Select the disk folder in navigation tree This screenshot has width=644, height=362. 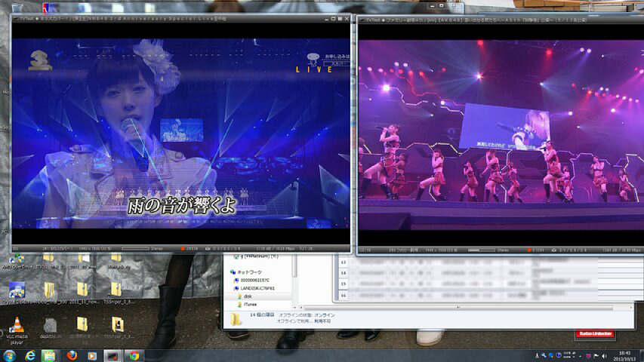[248, 296]
